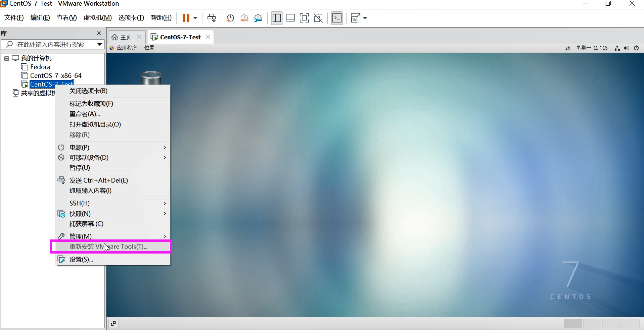Enter full screen mode via toolbar icon
This screenshot has height=330, width=644.
click(x=304, y=18)
